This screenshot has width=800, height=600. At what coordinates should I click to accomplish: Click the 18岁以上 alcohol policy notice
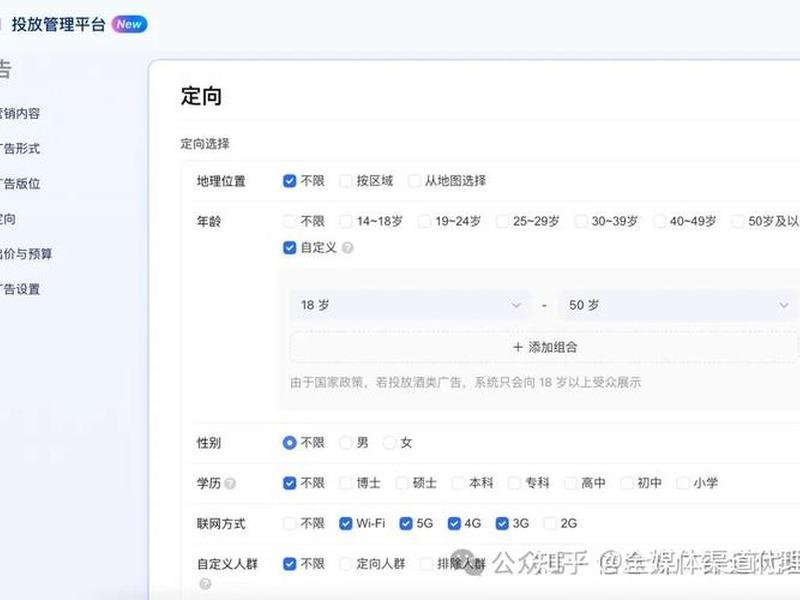click(465, 383)
